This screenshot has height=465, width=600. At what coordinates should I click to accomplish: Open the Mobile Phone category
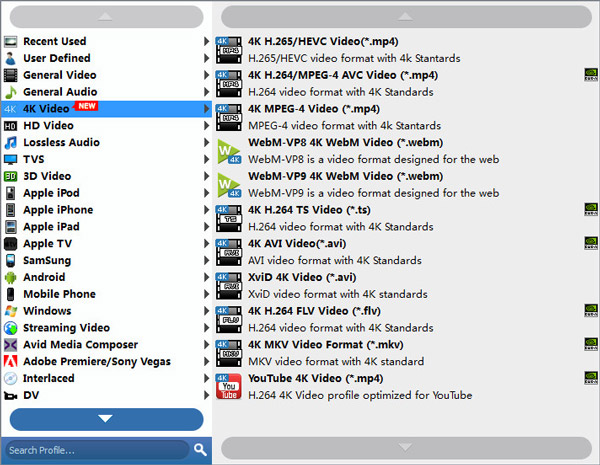[107, 294]
